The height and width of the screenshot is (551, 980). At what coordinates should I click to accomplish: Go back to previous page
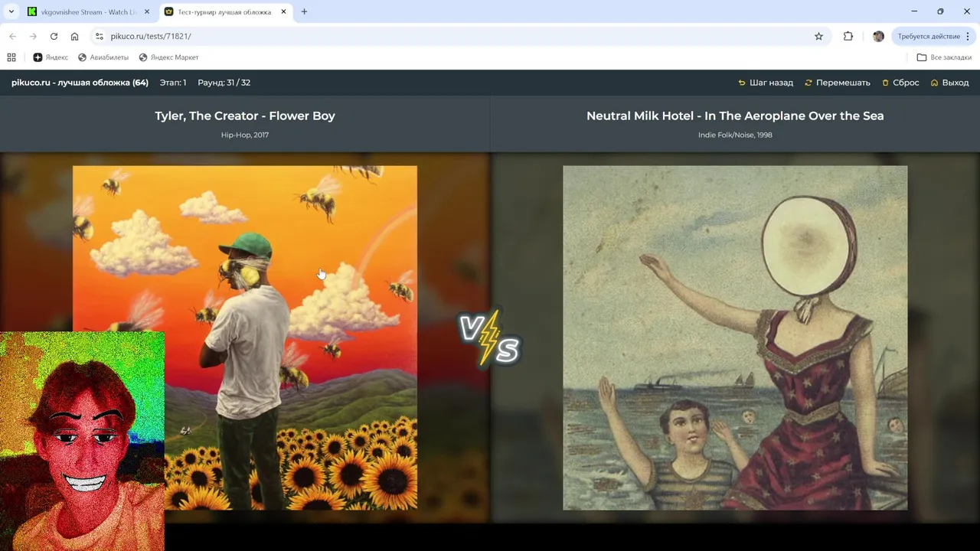pos(12,36)
